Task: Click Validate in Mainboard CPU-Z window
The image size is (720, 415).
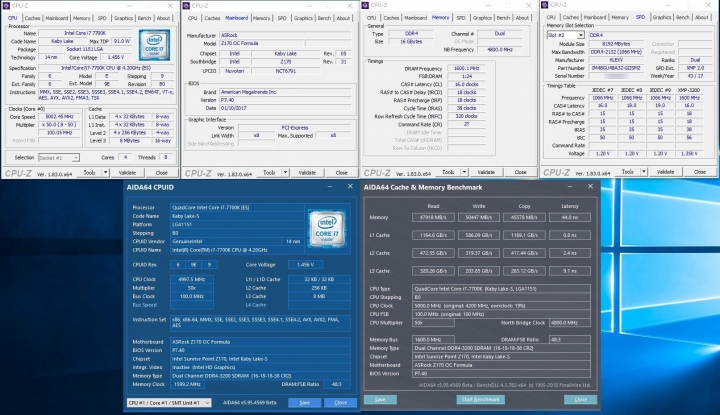Action: point(307,173)
